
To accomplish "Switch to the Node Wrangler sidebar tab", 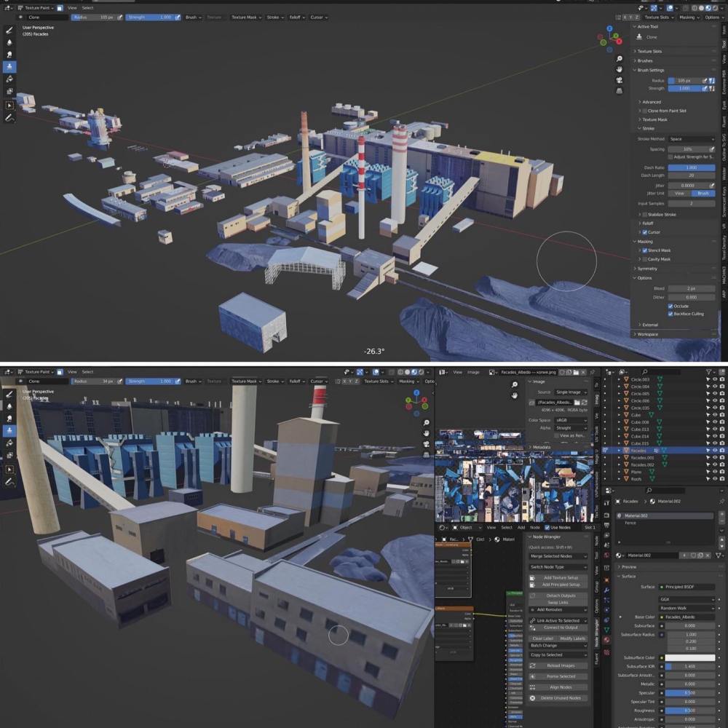I will pos(597,633).
